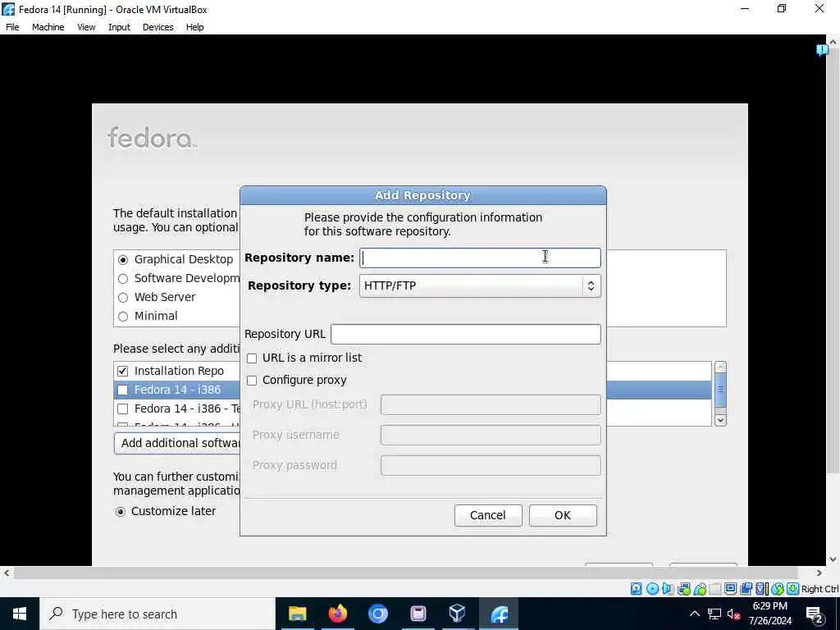The height and width of the screenshot is (630, 840).
Task: Click the Repository URL text field
Action: 466,334
